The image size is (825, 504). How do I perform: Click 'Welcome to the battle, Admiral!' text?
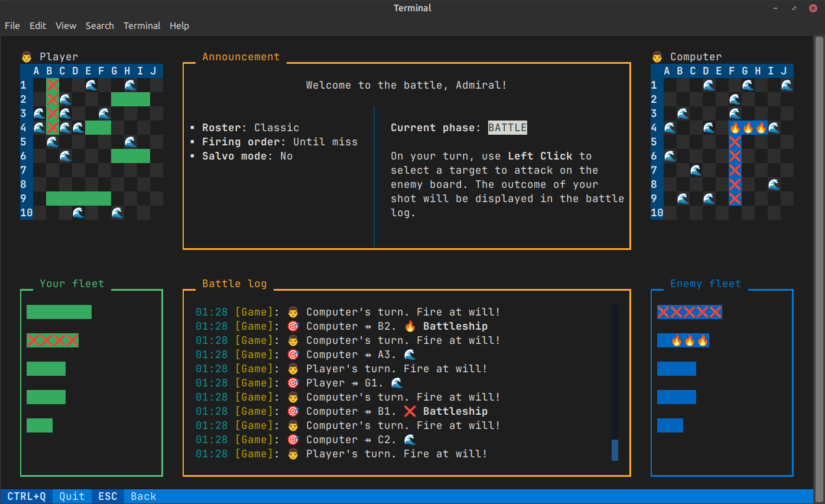407,85
